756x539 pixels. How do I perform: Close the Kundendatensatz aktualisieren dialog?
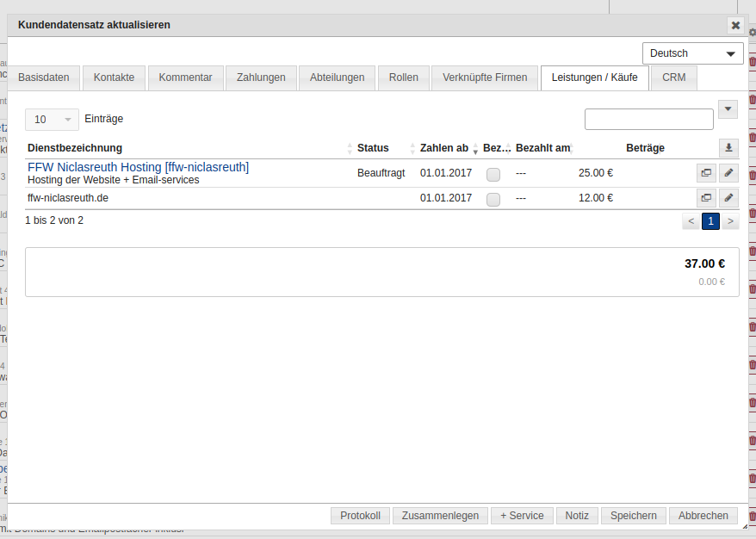(x=734, y=25)
